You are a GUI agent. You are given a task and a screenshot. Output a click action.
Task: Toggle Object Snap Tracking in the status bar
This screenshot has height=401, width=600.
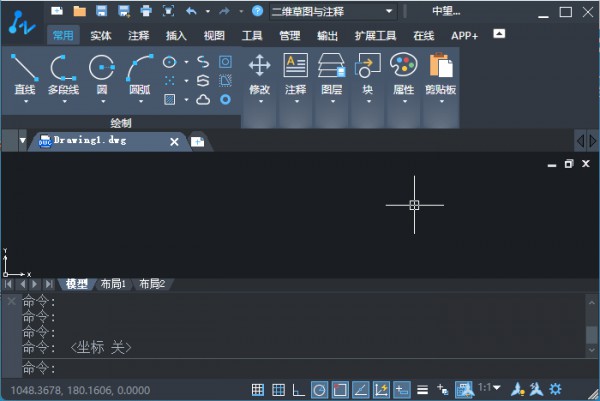[x=360, y=390]
